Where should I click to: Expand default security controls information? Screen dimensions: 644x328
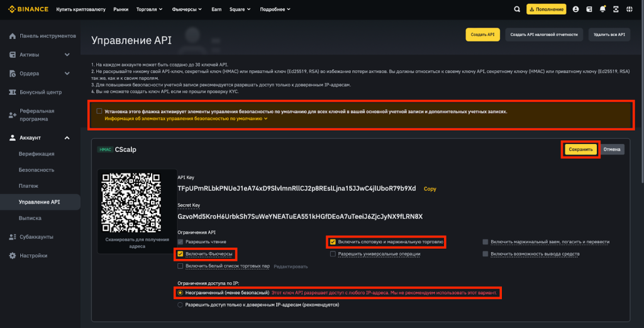point(186,119)
